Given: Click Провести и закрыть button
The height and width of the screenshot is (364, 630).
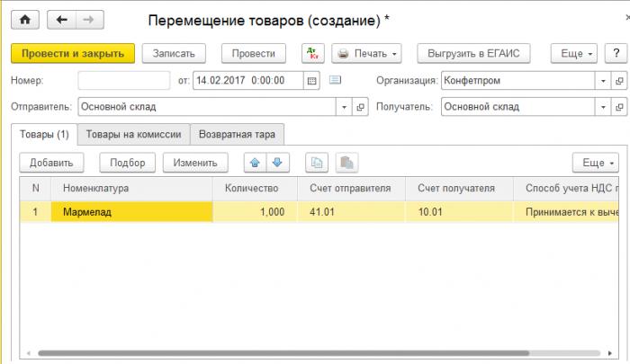Looking at the screenshot, I should coord(73,53).
